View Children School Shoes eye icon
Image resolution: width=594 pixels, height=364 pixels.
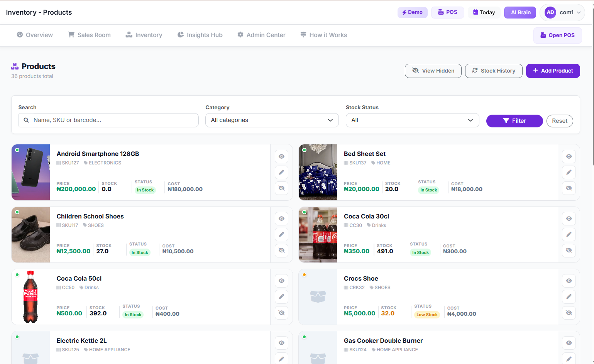click(281, 218)
